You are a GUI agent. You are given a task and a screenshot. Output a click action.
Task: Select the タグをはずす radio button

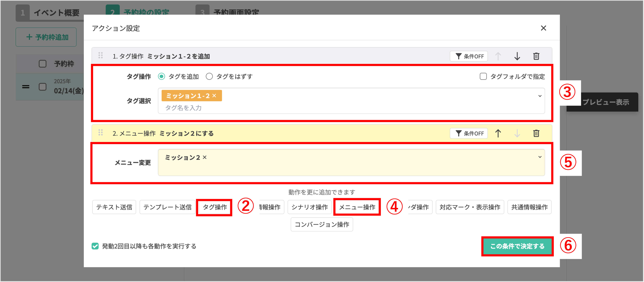[x=209, y=76]
